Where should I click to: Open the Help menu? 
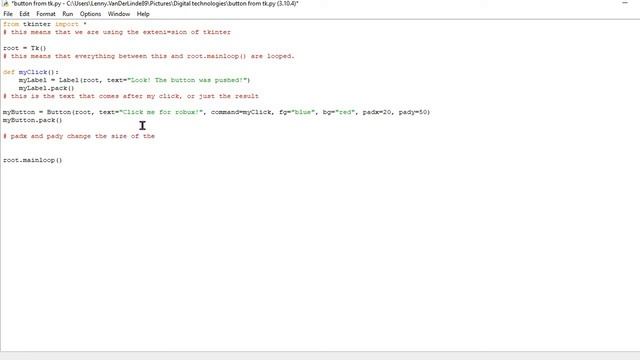coord(143,14)
